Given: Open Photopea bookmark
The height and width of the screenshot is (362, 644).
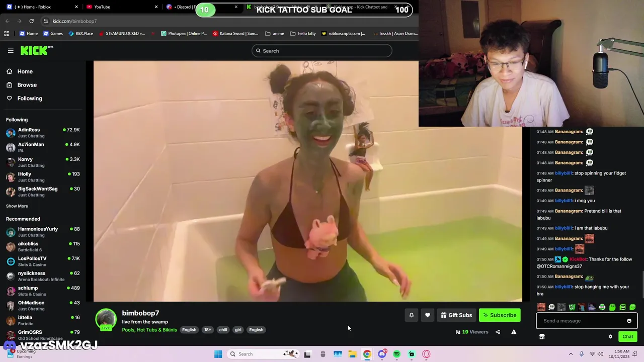Looking at the screenshot, I should point(184,34).
